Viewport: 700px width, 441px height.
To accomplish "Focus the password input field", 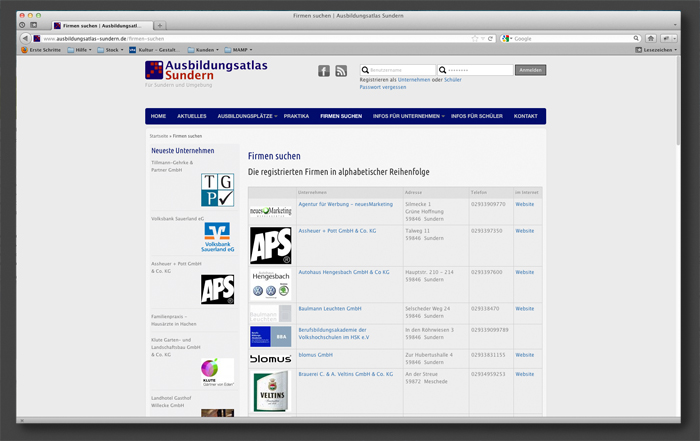I will pos(475,70).
